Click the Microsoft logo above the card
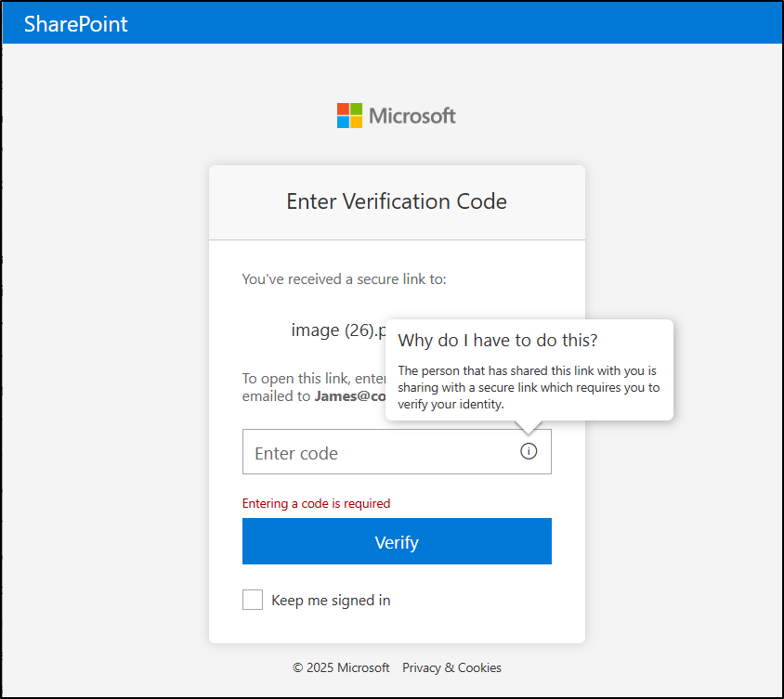This screenshot has height=699, width=784. (396, 114)
